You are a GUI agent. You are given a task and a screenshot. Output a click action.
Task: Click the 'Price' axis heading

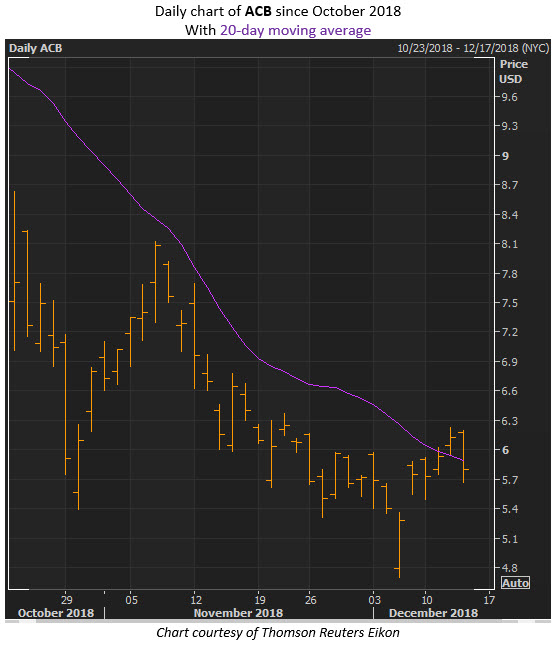[x=514, y=64]
